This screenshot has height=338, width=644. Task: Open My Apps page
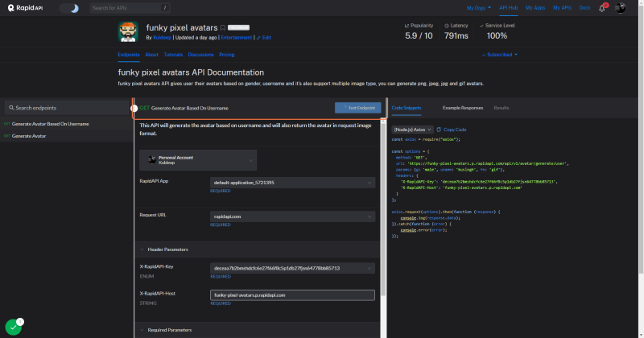535,8
